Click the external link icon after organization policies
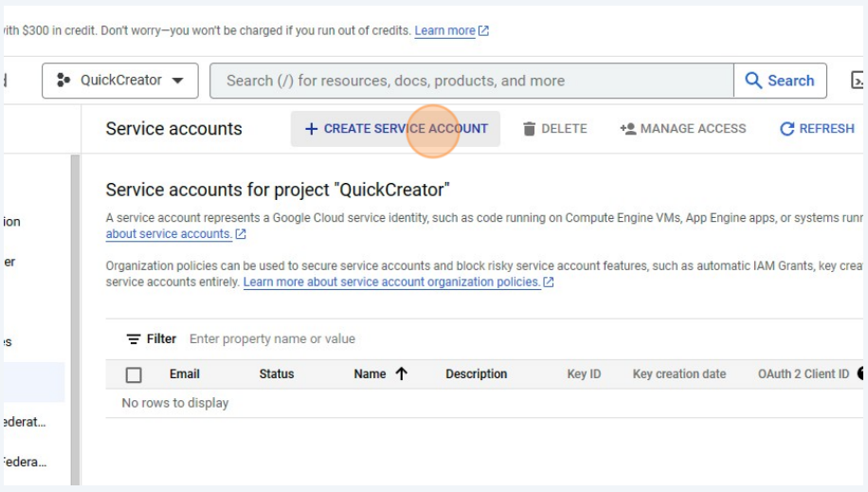Viewport: 868px width, 492px height. pos(549,282)
